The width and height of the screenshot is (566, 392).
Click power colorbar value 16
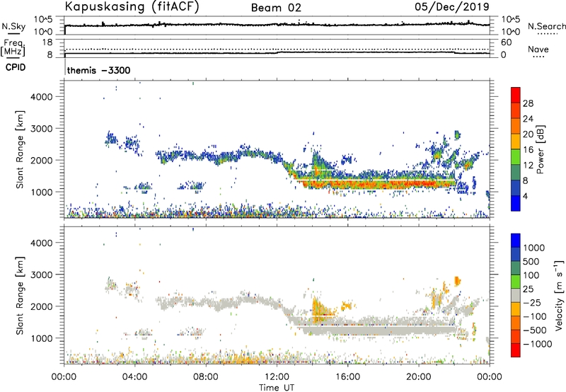click(528, 150)
